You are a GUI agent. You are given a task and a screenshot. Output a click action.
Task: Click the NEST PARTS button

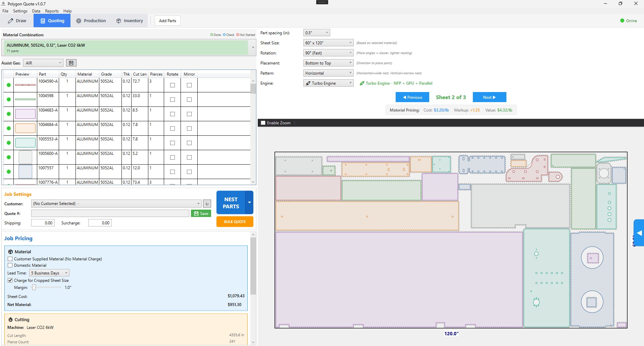(231, 202)
